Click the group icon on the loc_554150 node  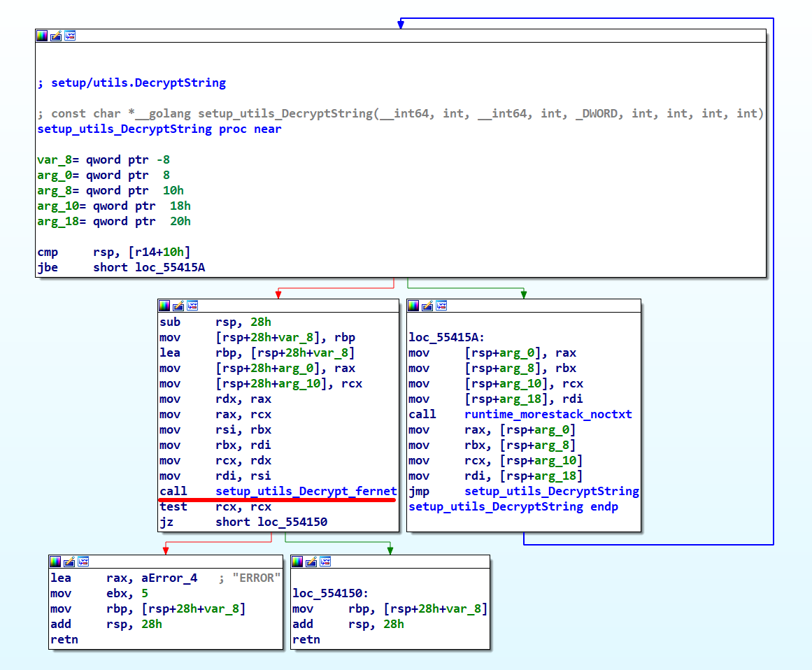325,562
